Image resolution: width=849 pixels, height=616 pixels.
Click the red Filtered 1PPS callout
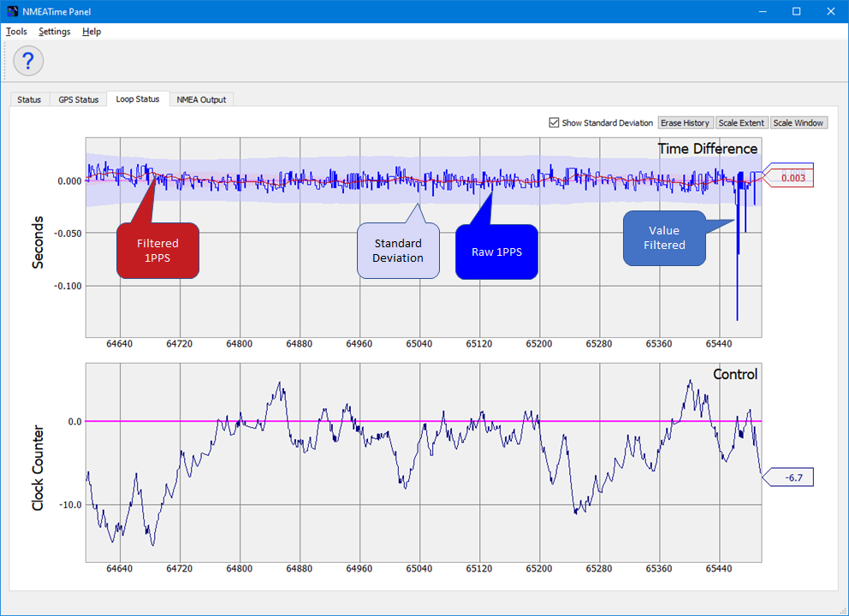coord(158,251)
